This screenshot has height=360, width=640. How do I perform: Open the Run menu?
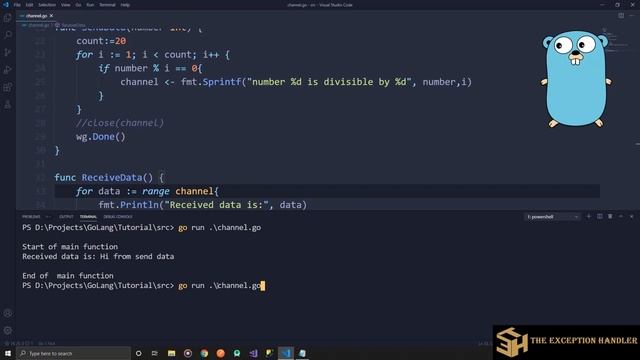click(90, 5)
